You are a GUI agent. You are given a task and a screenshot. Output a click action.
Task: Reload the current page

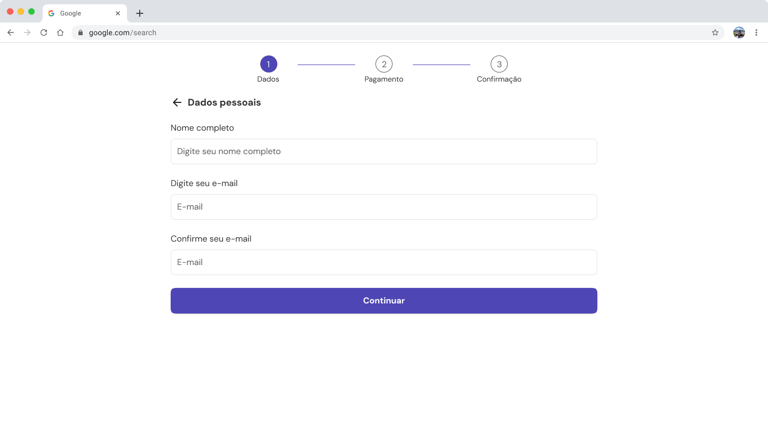coord(44,33)
